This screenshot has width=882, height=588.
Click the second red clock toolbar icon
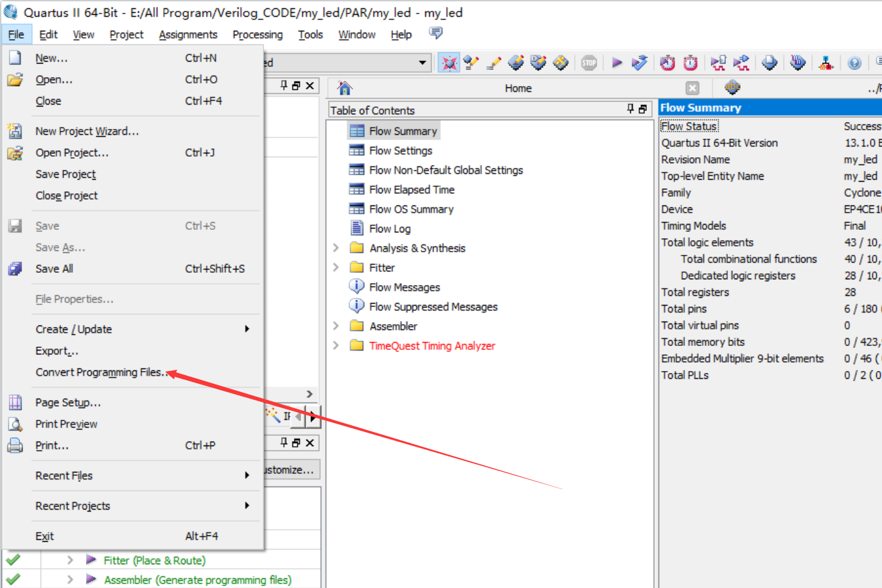tap(691, 62)
